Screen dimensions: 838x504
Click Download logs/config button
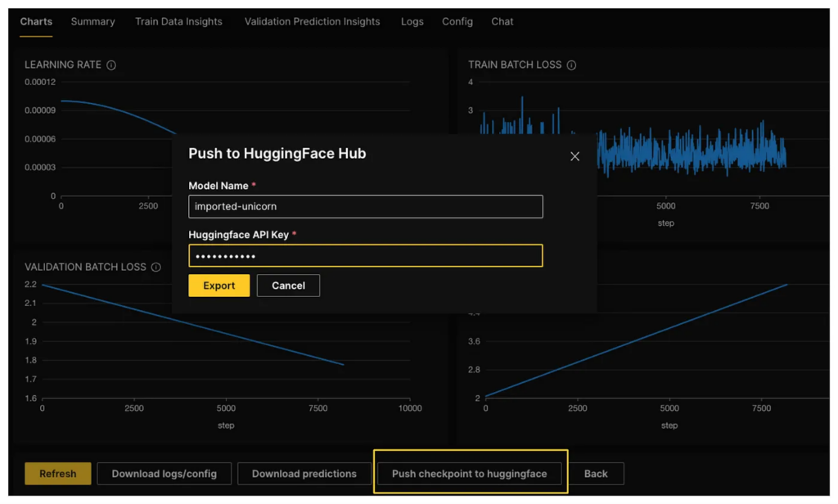[164, 474]
